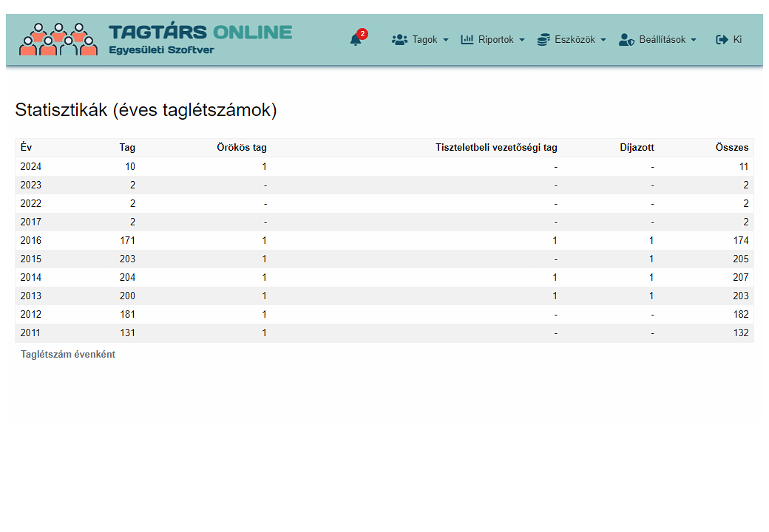Click Tag value 200 in 2013 row
Screen dimensions: 769x532
coord(127,296)
